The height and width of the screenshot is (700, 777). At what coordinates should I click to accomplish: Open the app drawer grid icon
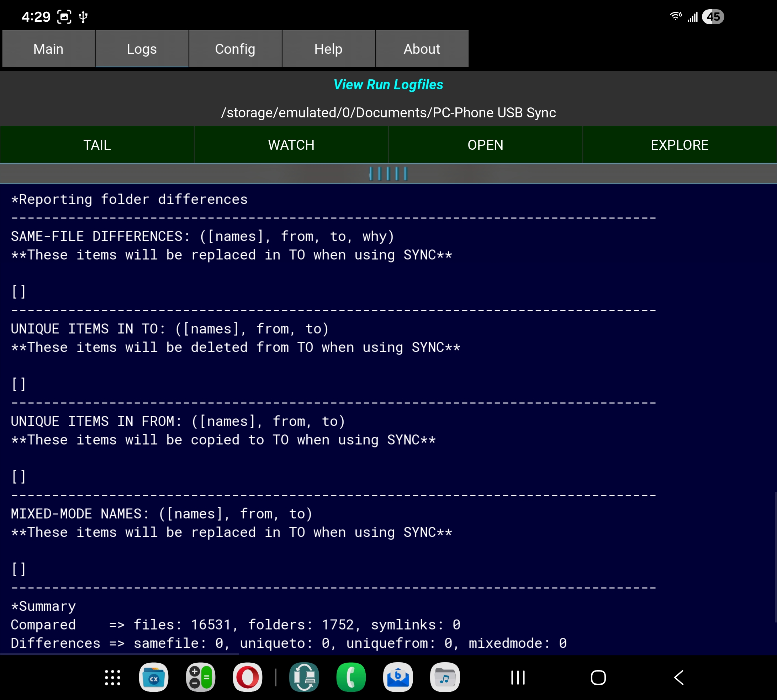(x=112, y=677)
